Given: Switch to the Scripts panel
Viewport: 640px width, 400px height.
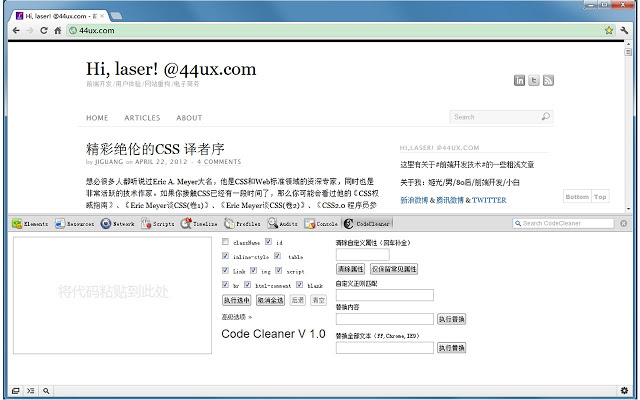Looking at the screenshot, I should point(158,224).
